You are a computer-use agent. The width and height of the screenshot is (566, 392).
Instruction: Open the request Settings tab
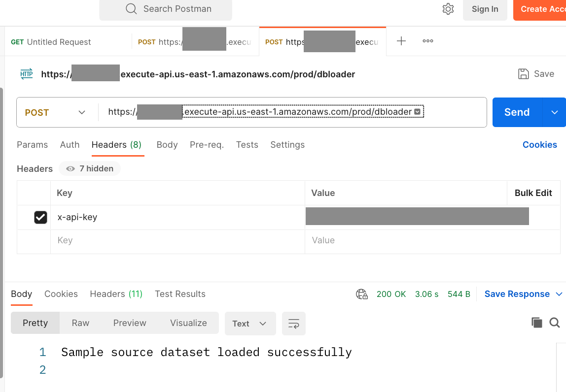tap(287, 145)
